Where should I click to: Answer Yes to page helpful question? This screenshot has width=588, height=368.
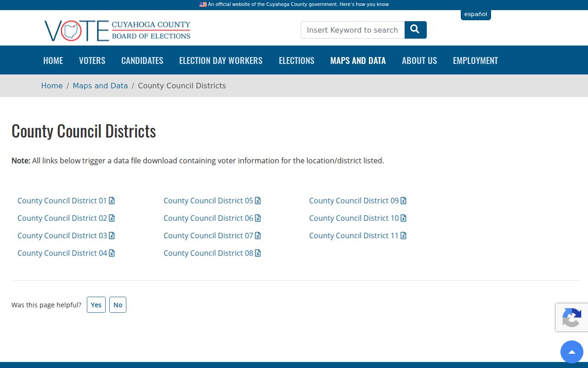pos(96,305)
